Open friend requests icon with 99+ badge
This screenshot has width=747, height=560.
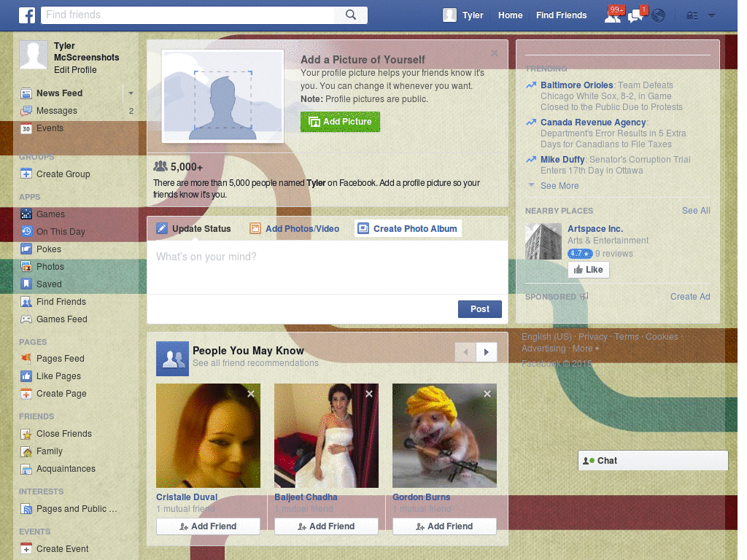[x=613, y=15]
